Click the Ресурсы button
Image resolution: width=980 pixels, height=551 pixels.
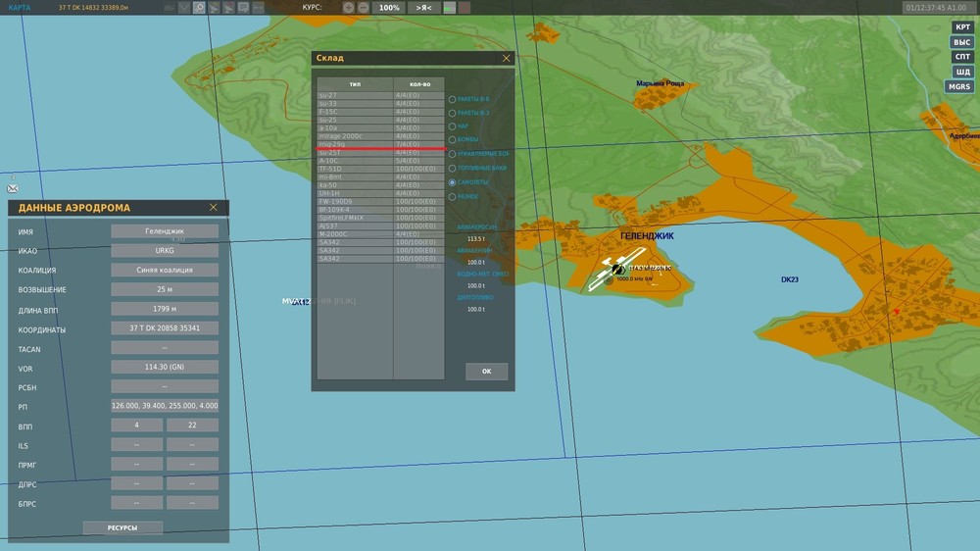(x=122, y=527)
